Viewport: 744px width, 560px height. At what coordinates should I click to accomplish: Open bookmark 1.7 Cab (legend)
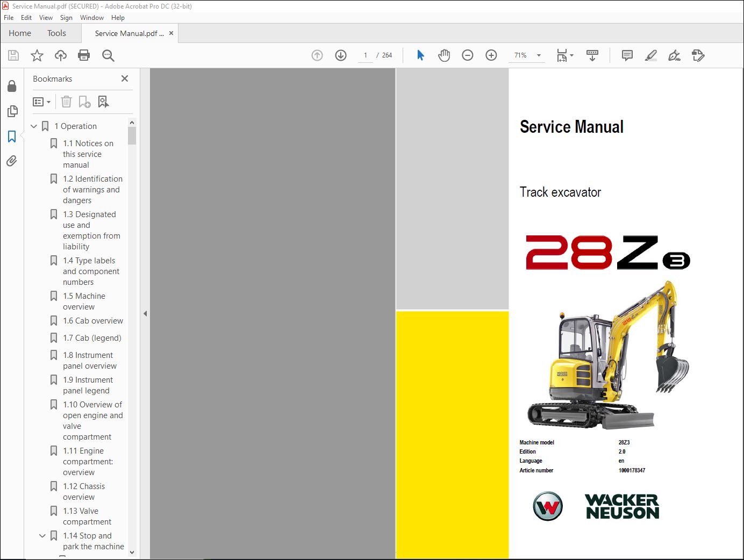pyautogui.click(x=92, y=338)
